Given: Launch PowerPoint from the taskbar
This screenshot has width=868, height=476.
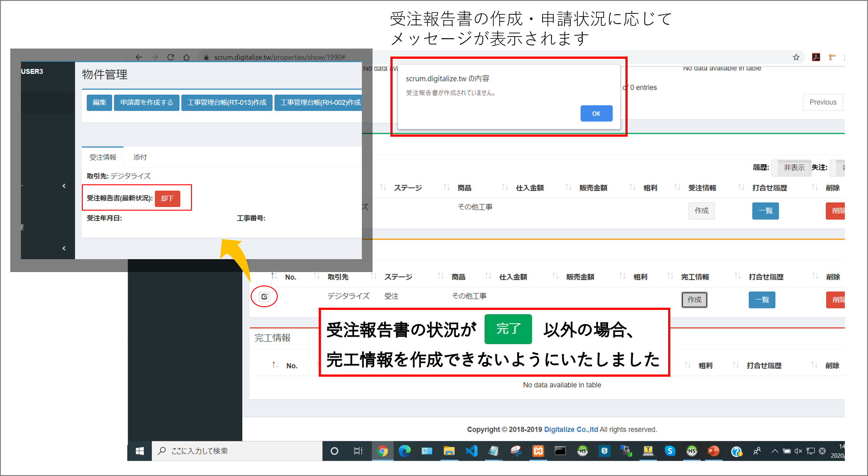Looking at the screenshot, I should (714, 451).
